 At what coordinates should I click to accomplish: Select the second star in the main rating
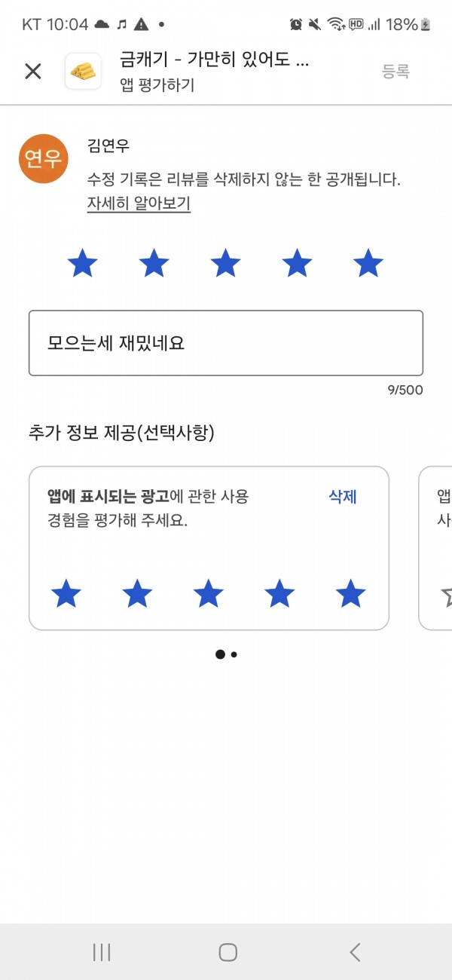pyautogui.click(x=154, y=264)
